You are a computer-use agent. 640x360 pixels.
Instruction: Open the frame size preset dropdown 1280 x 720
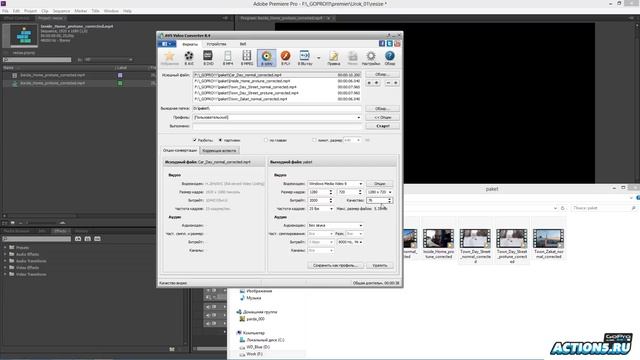pos(380,192)
